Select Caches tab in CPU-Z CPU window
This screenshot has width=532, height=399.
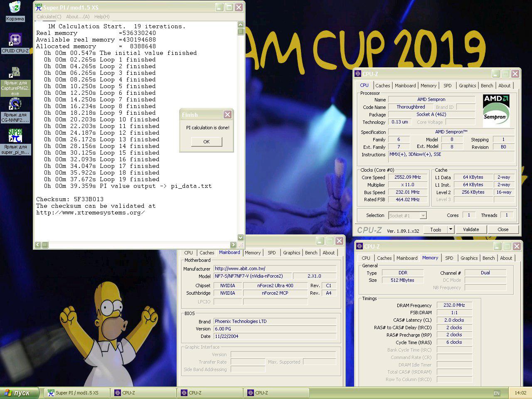[x=383, y=86]
